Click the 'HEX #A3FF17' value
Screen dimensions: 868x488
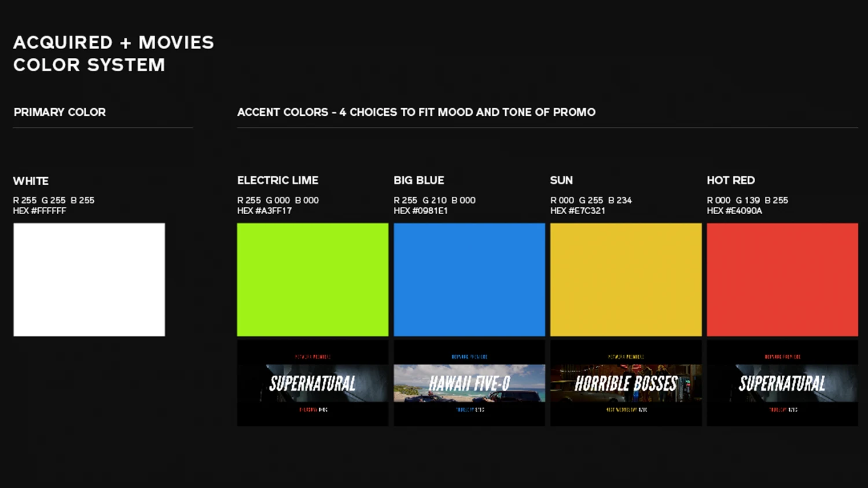coord(264,211)
